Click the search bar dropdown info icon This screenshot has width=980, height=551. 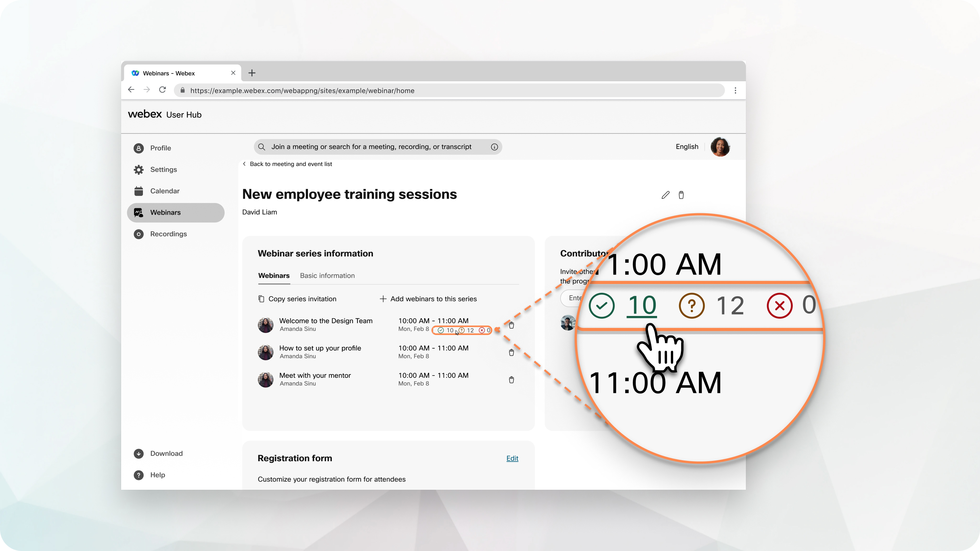pyautogui.click(x=495, y=147)
